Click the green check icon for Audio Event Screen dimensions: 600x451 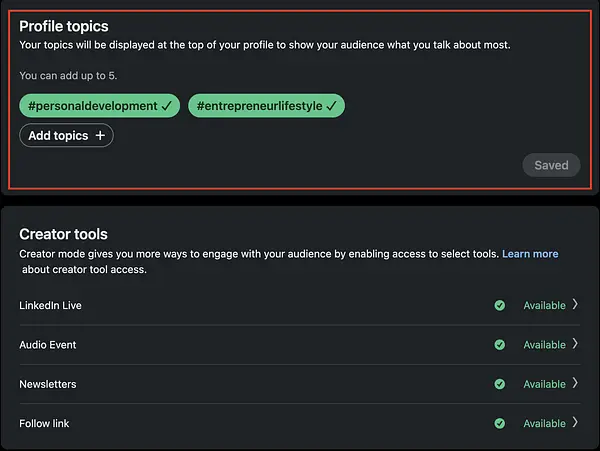click(499, 345)
